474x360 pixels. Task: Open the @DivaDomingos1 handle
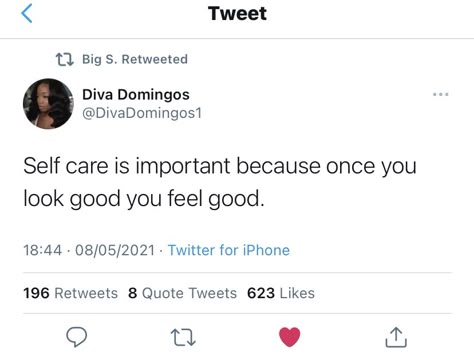[142, 113]
